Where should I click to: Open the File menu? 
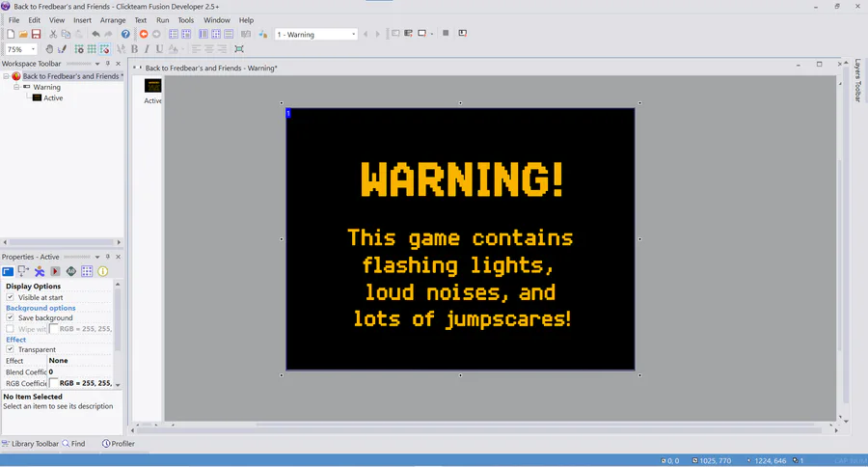coord(14,20)
